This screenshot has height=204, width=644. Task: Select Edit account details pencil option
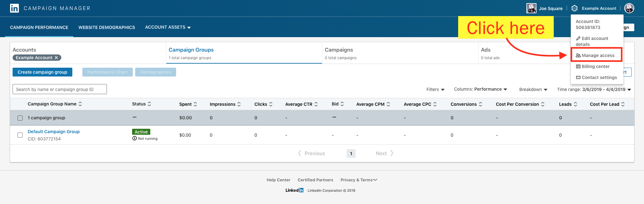tap(592, 41)
